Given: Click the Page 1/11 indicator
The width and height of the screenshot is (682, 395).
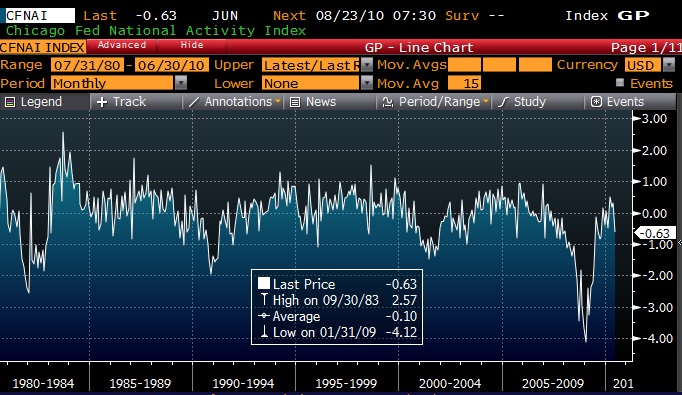Looking at the screenshot, I should (646, 47).
